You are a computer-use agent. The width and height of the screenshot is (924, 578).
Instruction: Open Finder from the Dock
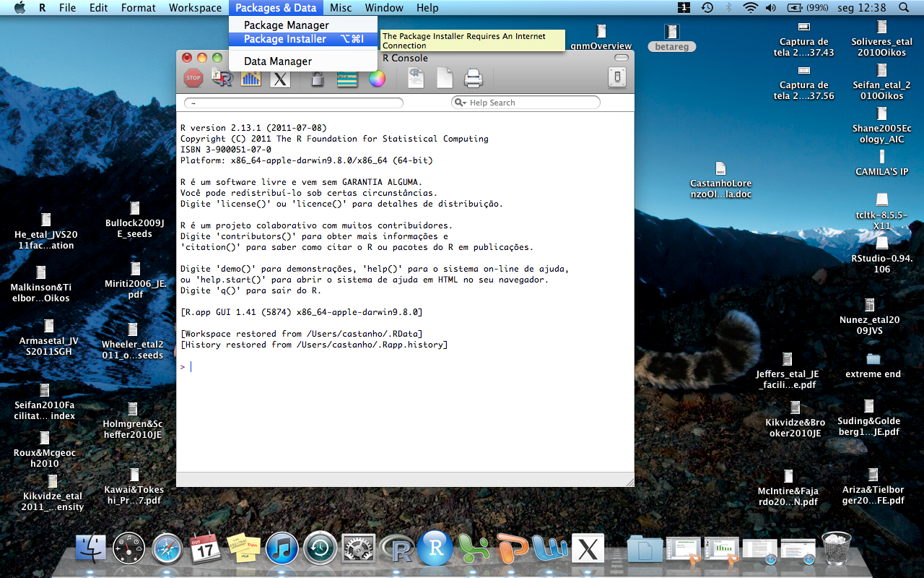90,548
